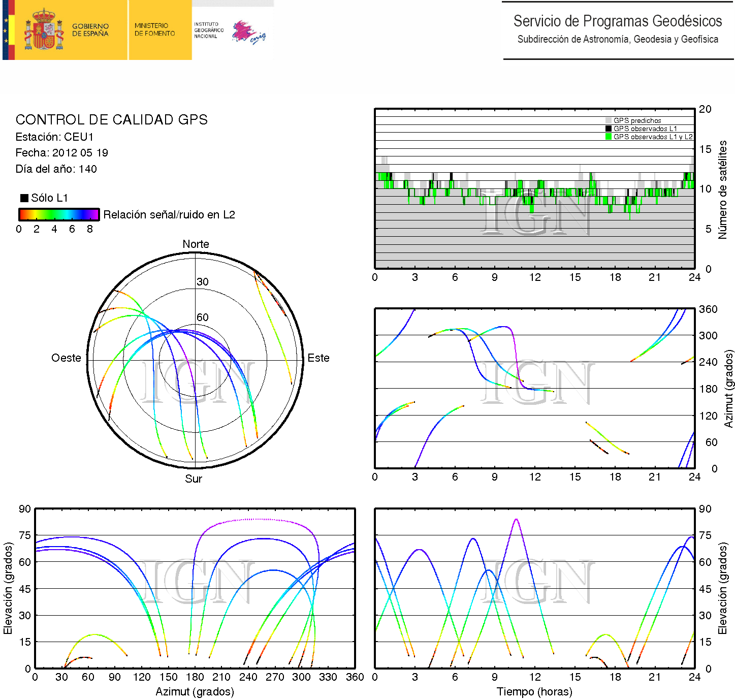Click the Estación: CEU1 text
The image size is (735, 700).
pos(54,137)
